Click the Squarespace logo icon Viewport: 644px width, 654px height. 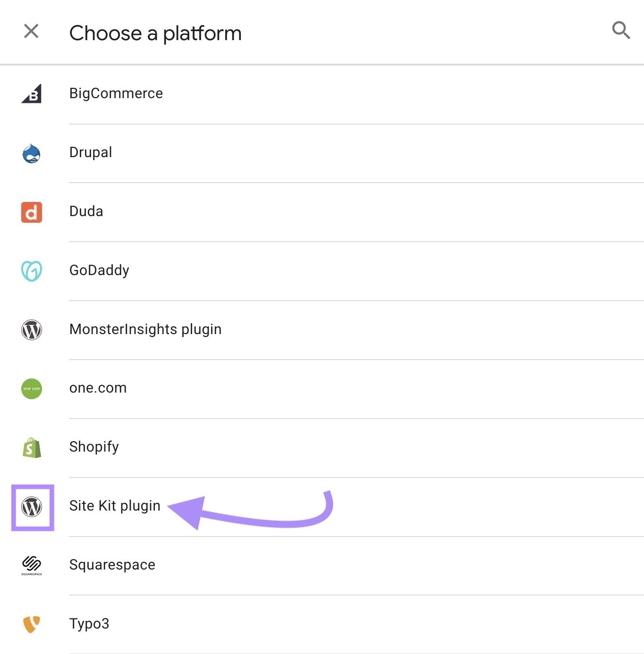click(31, 565)
